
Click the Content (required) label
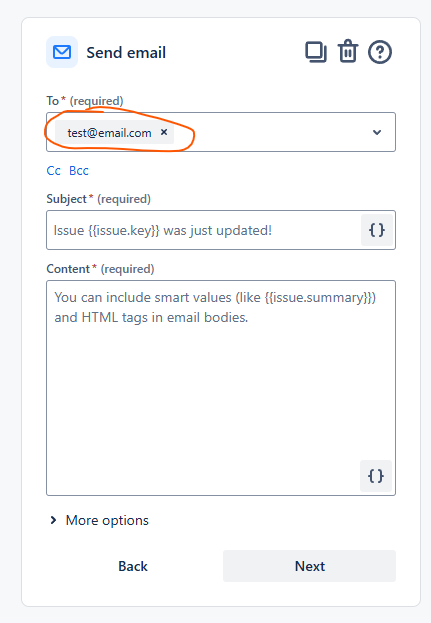100,269
